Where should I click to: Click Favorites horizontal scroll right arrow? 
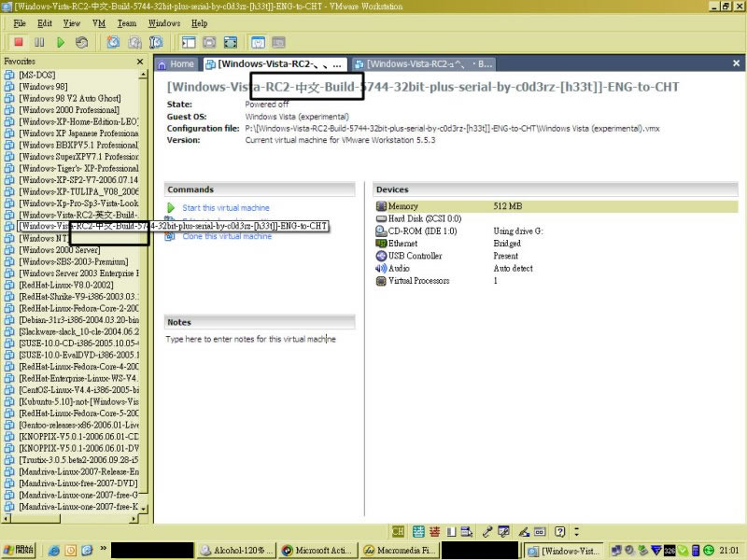pyautogui.click(x=134, y=518)
